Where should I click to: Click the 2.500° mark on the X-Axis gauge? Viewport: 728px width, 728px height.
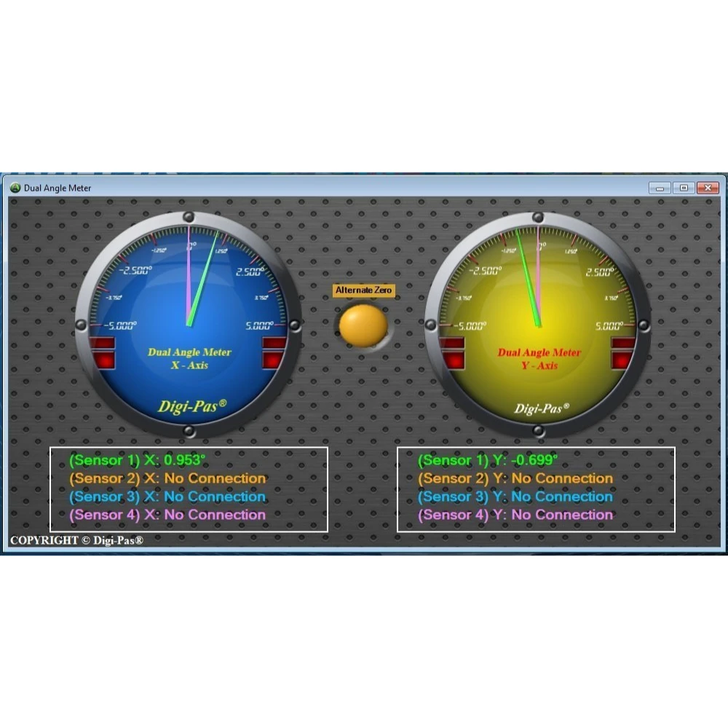250,271
